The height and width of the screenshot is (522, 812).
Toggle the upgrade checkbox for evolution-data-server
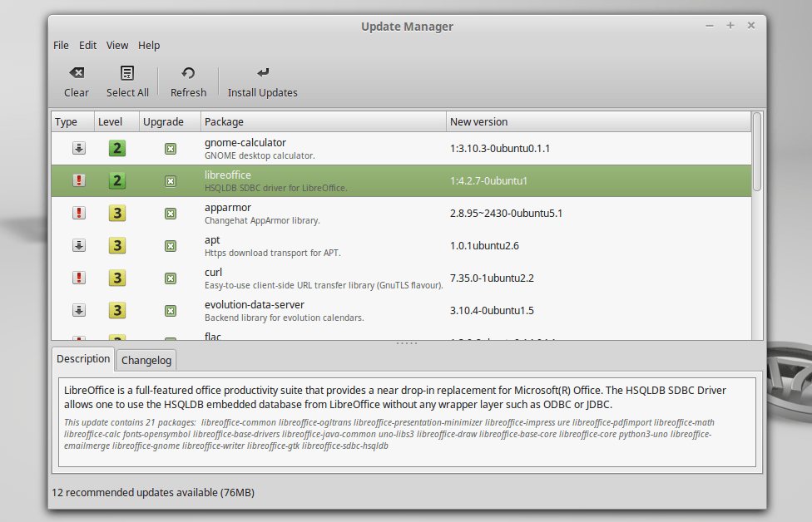coord(170,310)
